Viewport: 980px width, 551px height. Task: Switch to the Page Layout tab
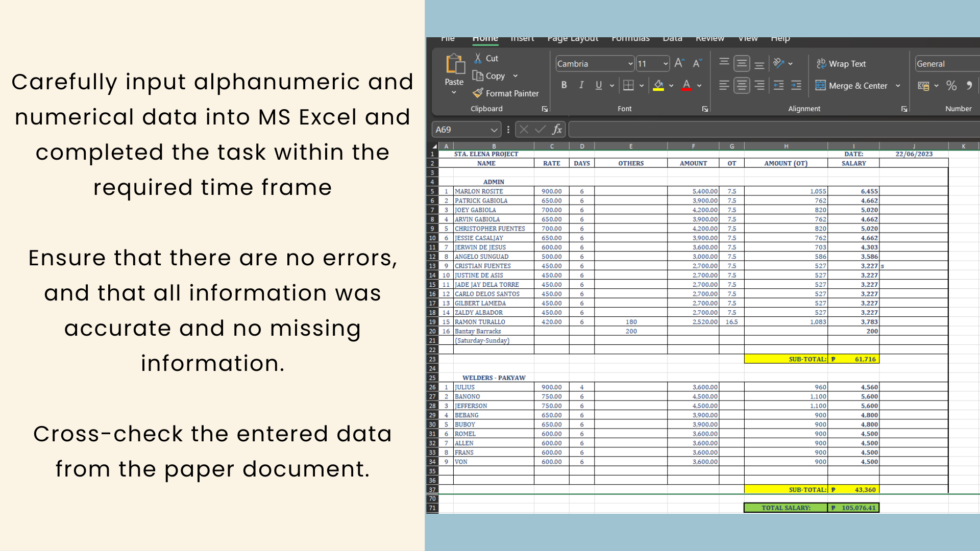[x=573, y=39]
